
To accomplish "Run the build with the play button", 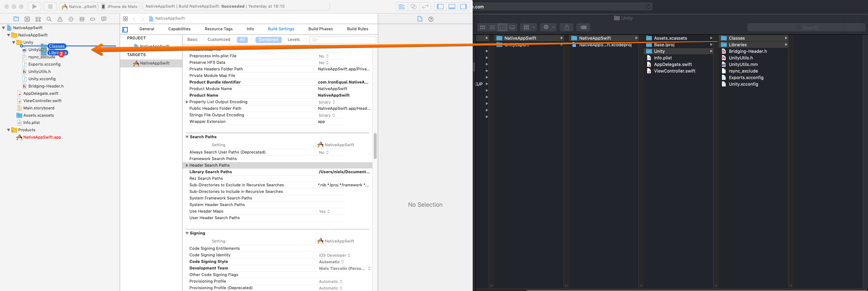I will tap(34, 6).
